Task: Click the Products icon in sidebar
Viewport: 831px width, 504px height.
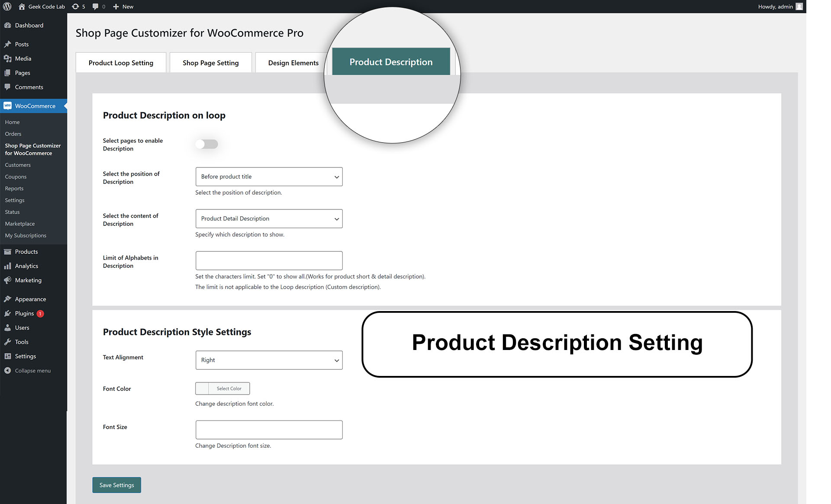Action: click(x=7, y=252)
